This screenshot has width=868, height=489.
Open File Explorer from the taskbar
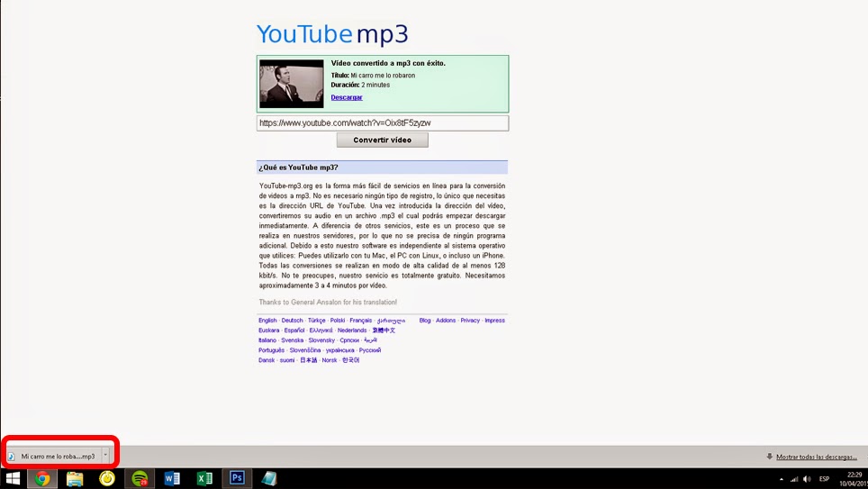coord(75,478)
